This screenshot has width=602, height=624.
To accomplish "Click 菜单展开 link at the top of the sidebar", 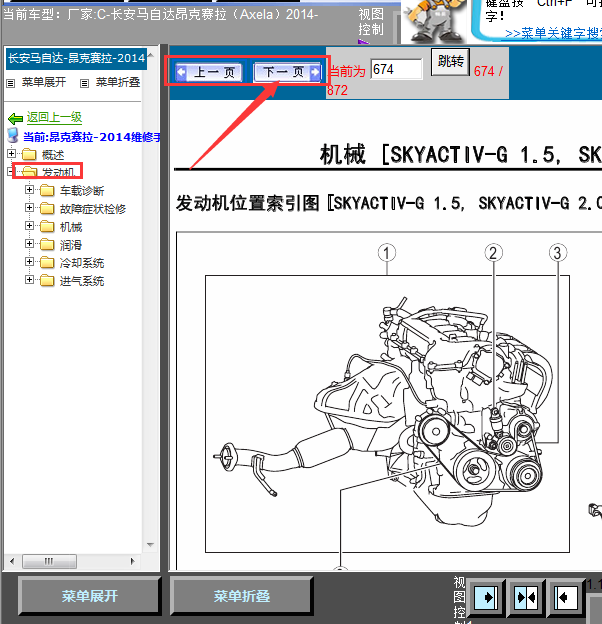I will point(44,82).
